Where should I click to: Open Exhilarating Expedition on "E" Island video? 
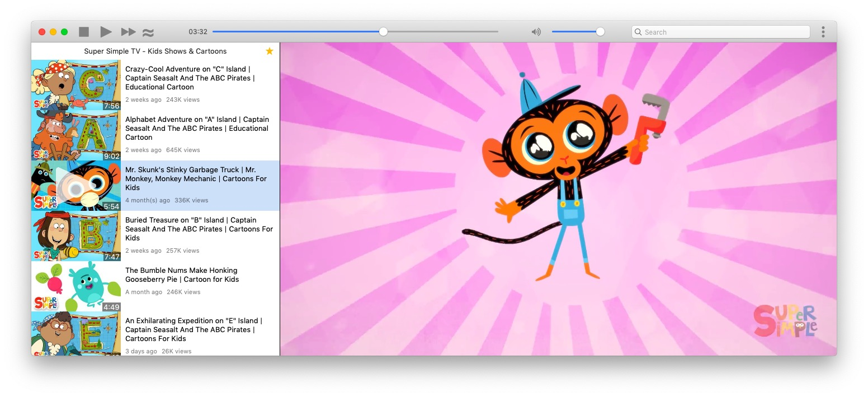click(x=194, y=329)
